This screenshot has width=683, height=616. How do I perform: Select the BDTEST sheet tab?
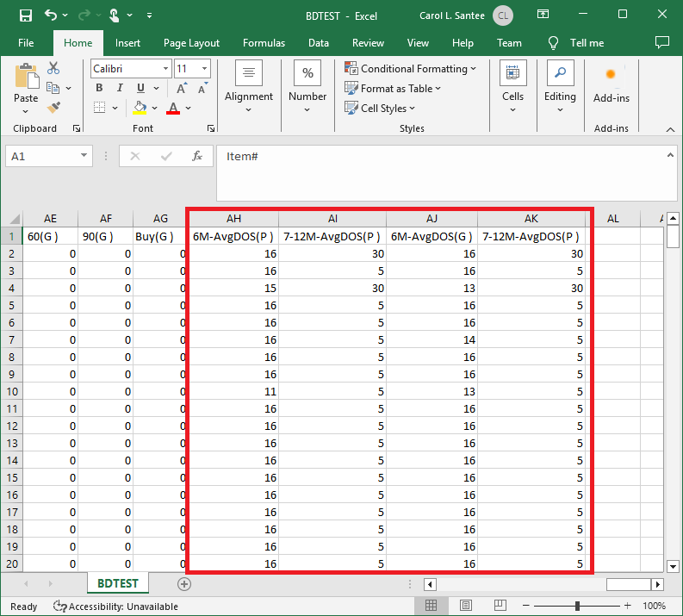pos(118,583)
